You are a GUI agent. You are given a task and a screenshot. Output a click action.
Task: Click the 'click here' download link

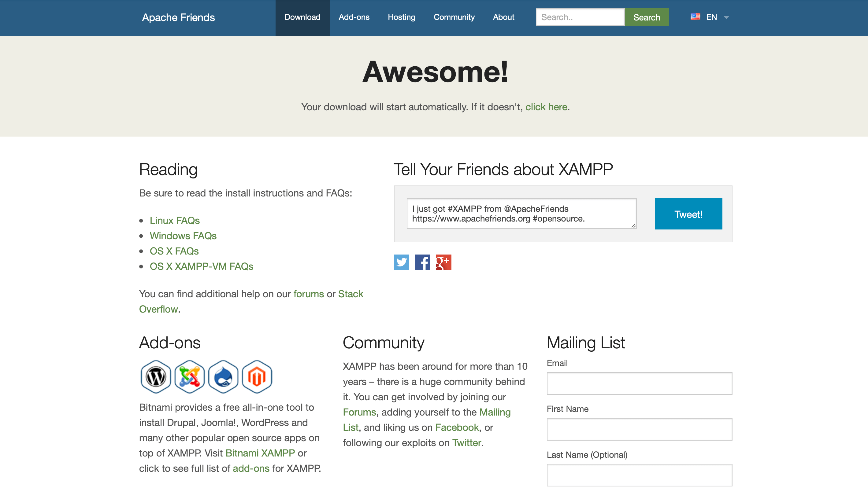tap(546, 107)
